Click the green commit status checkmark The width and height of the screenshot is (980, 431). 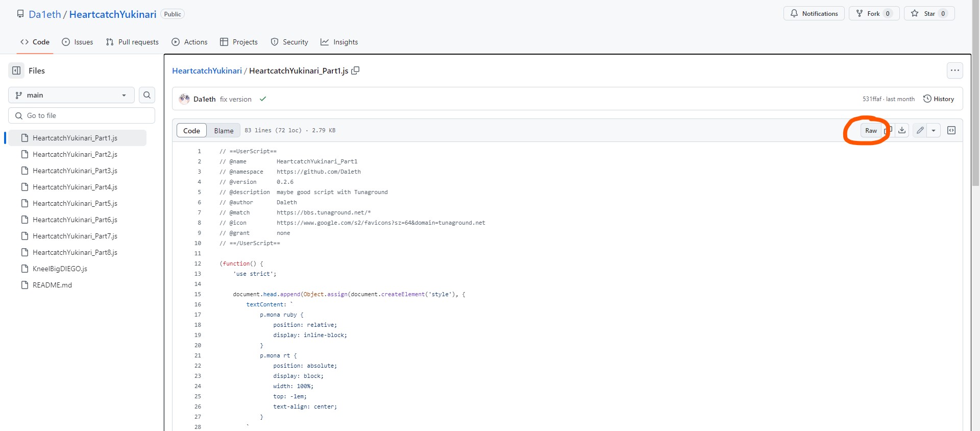(x=263, y=99)
